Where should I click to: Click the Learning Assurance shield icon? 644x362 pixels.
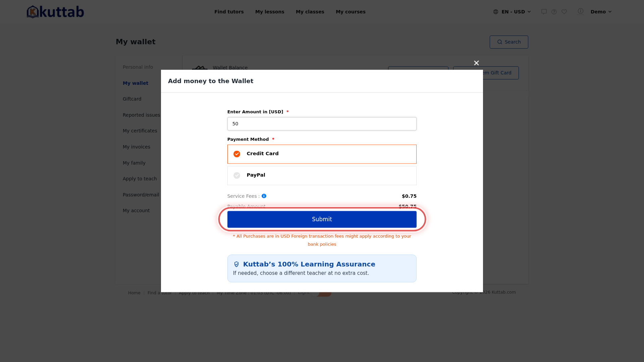point(236,264)
